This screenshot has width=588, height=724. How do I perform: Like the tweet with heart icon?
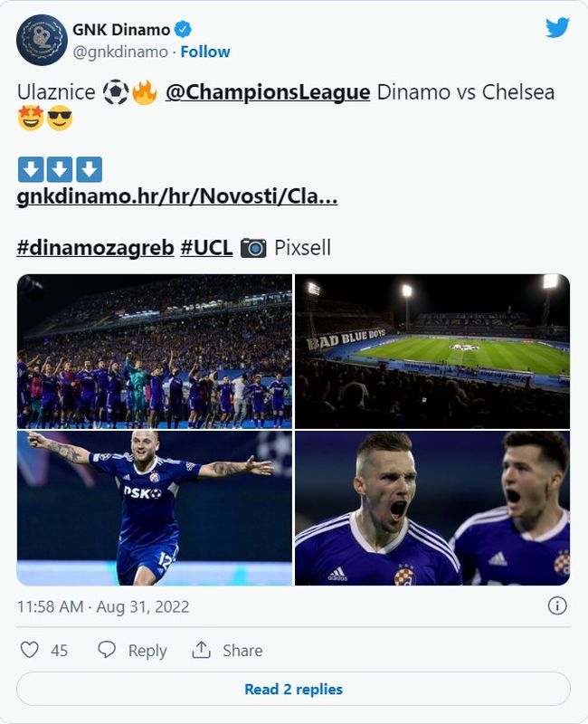(x=30, y=650)
